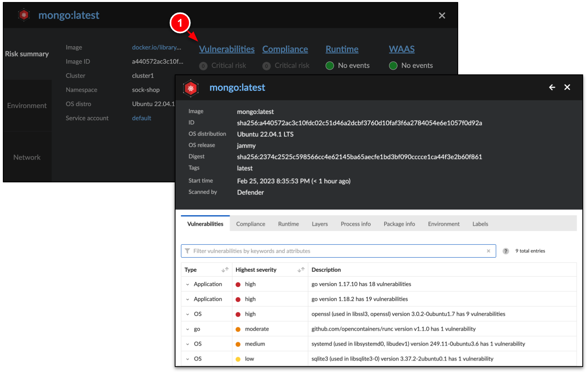Open the Labels tab
Screen dimensions: 588x372
point(480,224)
